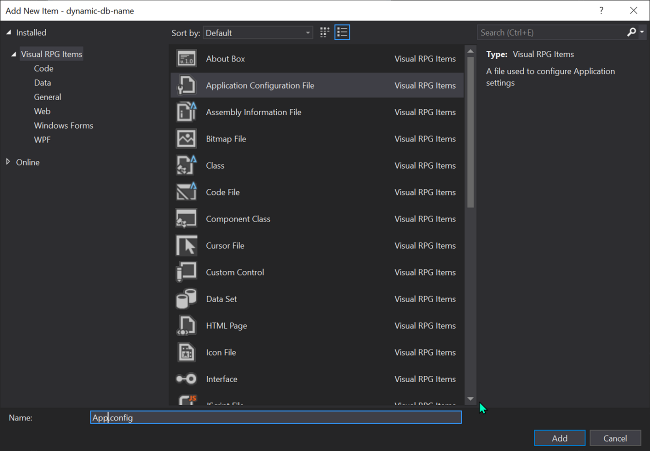Switch to small icons list view

[342, 32]
